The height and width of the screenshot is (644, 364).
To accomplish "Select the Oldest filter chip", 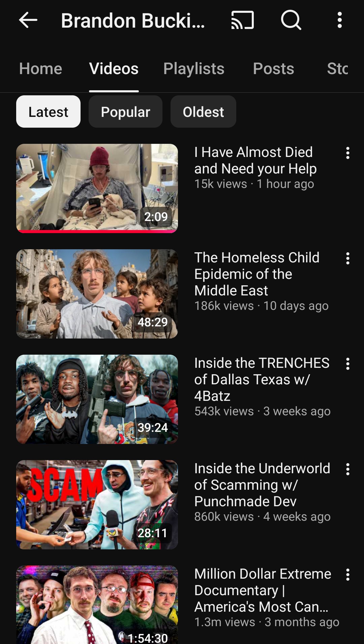I will [203, 111].
